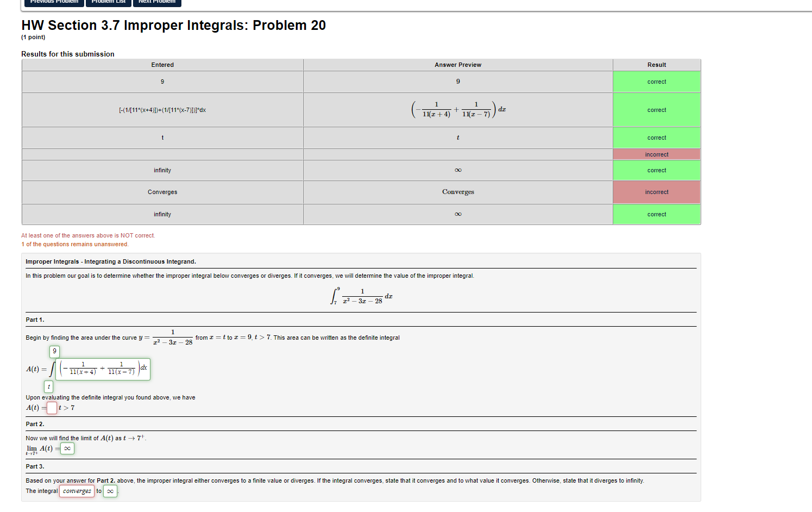Click the empty incorrect entry row
This screenshot has width=812, height=512.
pos(162,154)
